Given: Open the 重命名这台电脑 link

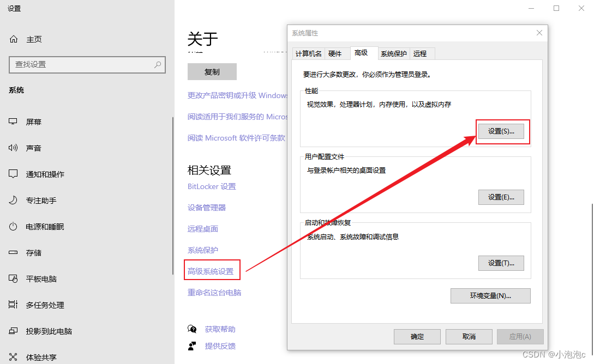Looking at the screenshot, I should point(214,293).
